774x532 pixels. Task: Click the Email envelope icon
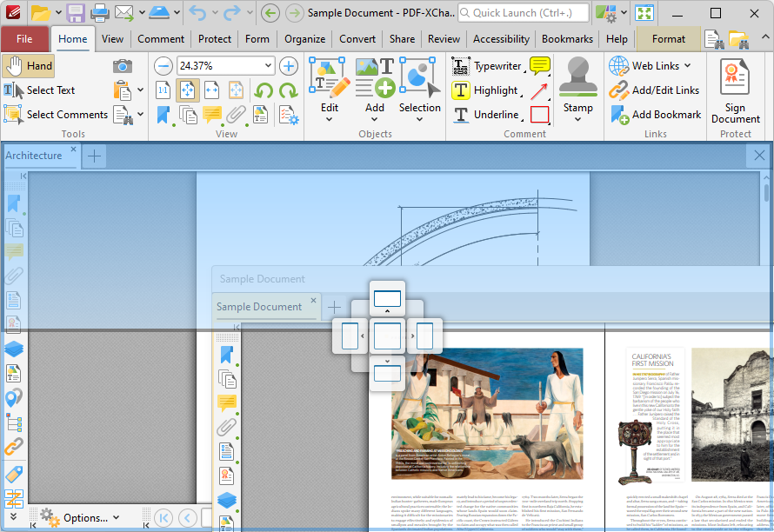pyautogui.click(x=123, y=13)
